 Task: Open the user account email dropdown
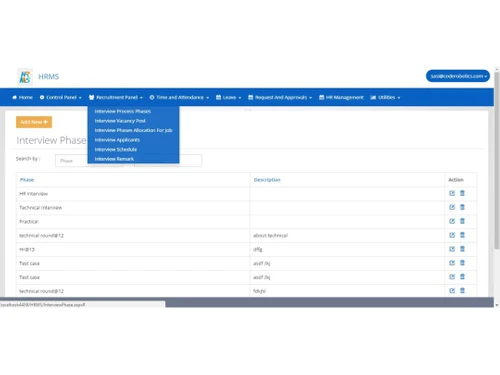tap(458, 76)
